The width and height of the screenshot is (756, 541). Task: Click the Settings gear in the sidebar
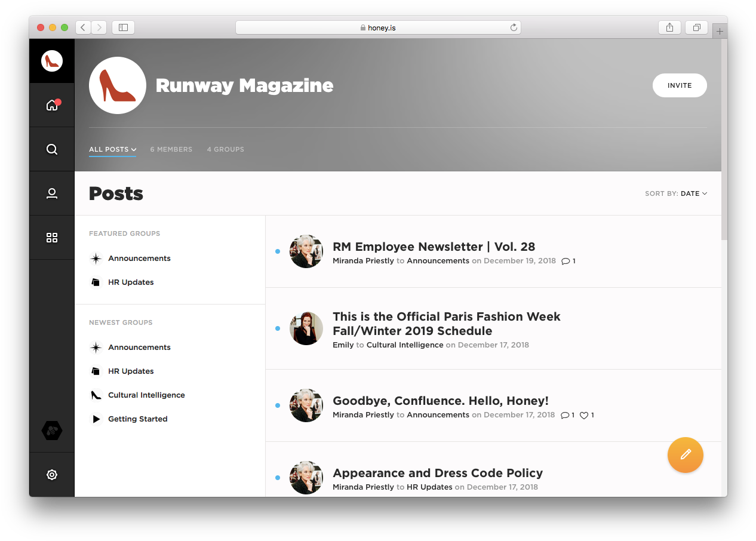pos(52,475)
